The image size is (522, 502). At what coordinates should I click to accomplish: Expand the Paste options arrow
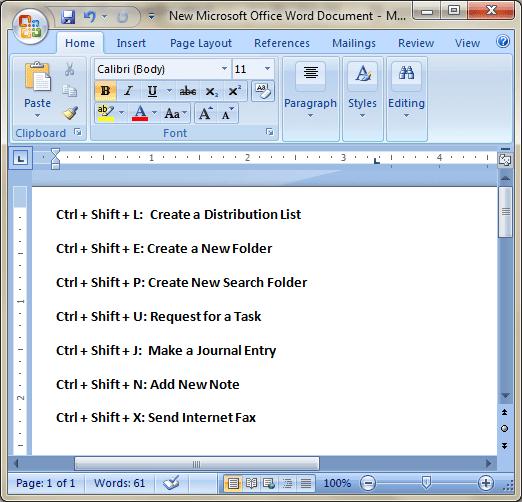click(37, 116)
